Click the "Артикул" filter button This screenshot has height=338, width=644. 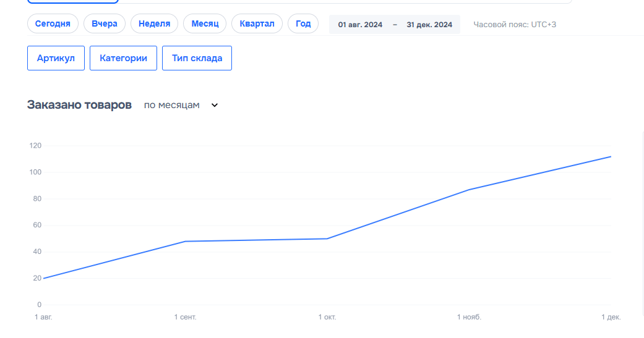click(x=56, y=58)
